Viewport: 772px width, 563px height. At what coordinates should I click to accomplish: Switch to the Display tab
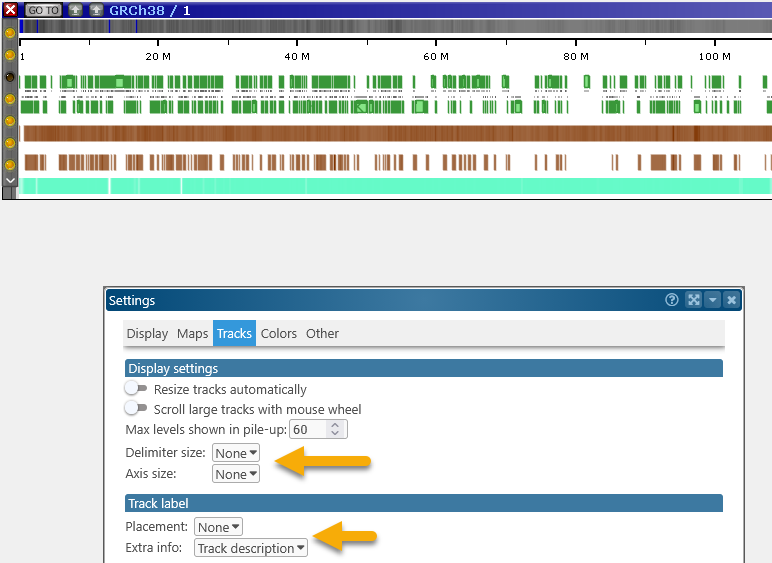147,333
